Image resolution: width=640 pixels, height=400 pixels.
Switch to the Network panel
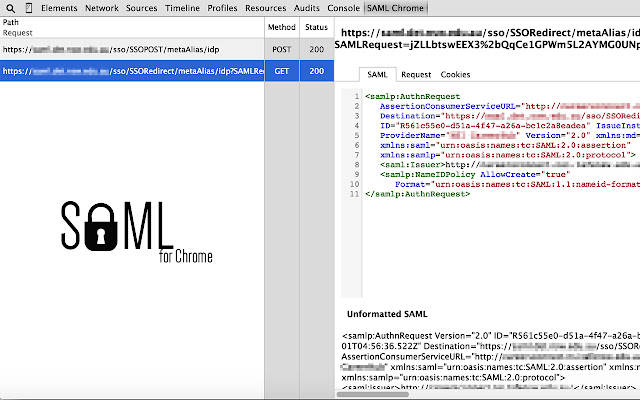click(102, 8)
